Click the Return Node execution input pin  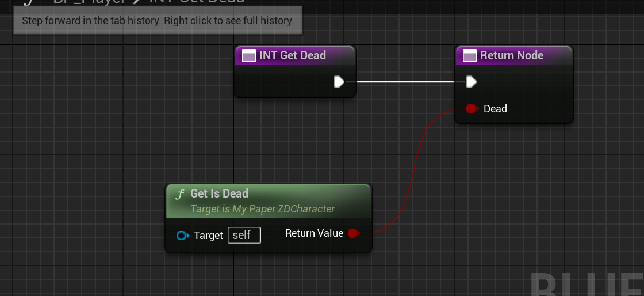coord(471,82)
